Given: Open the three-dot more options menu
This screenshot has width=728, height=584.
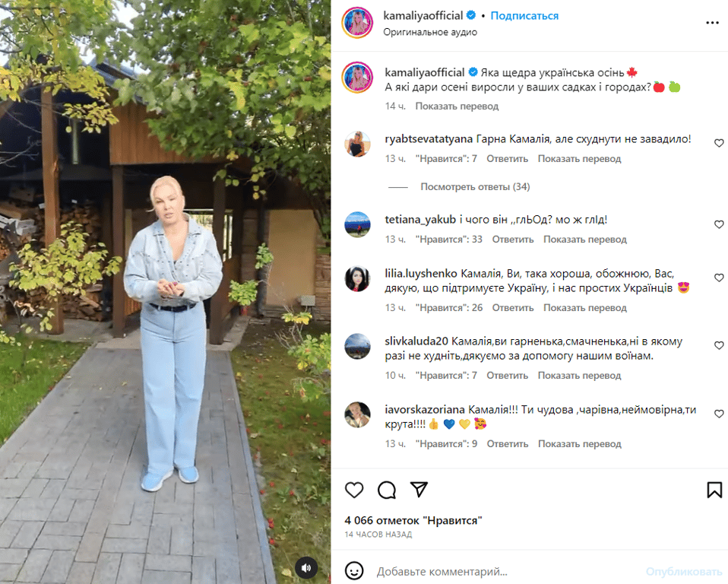Looking at the screenshot, I should coord(712,23).
